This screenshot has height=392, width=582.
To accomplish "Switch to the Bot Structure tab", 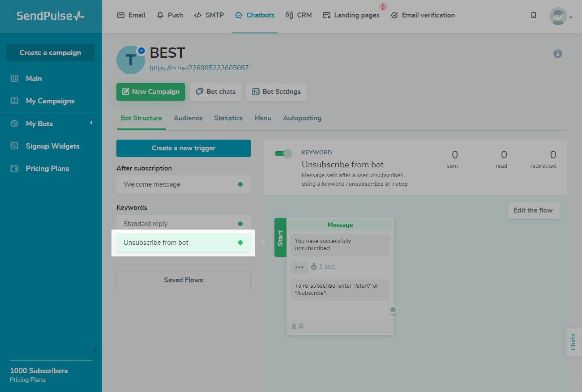I will tap(141, 118).
